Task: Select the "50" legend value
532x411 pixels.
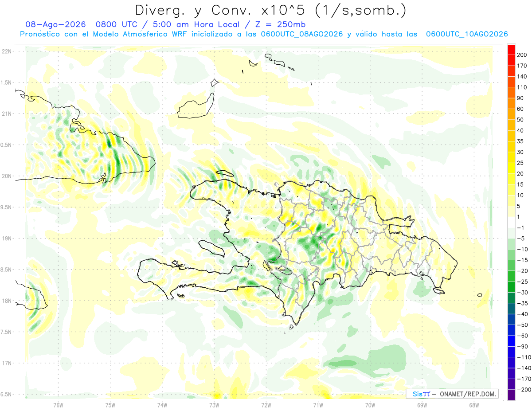Action: (520, 120)
